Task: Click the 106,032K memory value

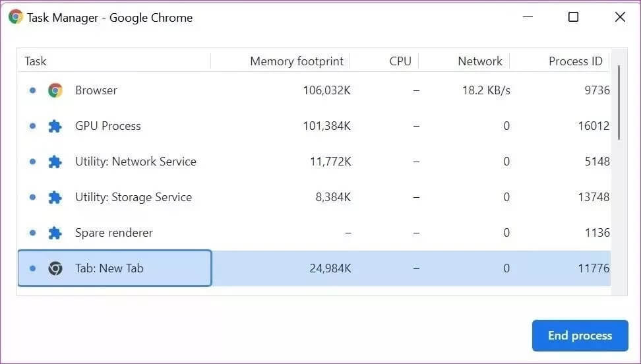Action: coord(326,90)
